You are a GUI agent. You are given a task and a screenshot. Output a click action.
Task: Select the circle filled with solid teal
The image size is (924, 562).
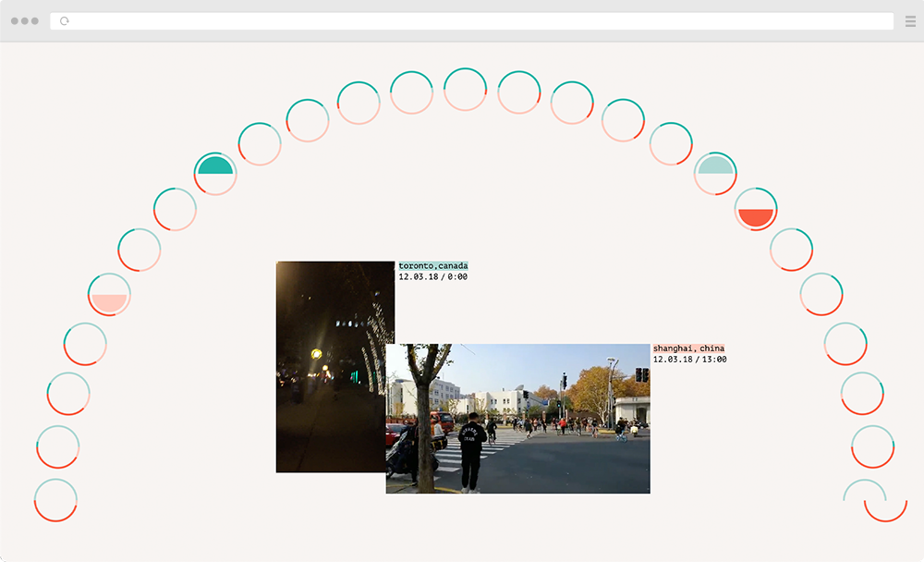pos(215,174)
